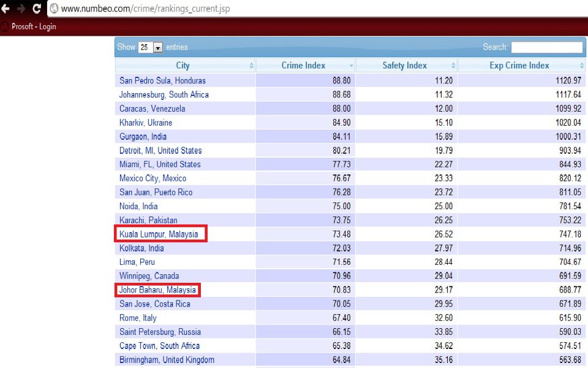Click exp crime index value 781.54
The width and height of the screenshot is (588, 368).
(570, 206)
